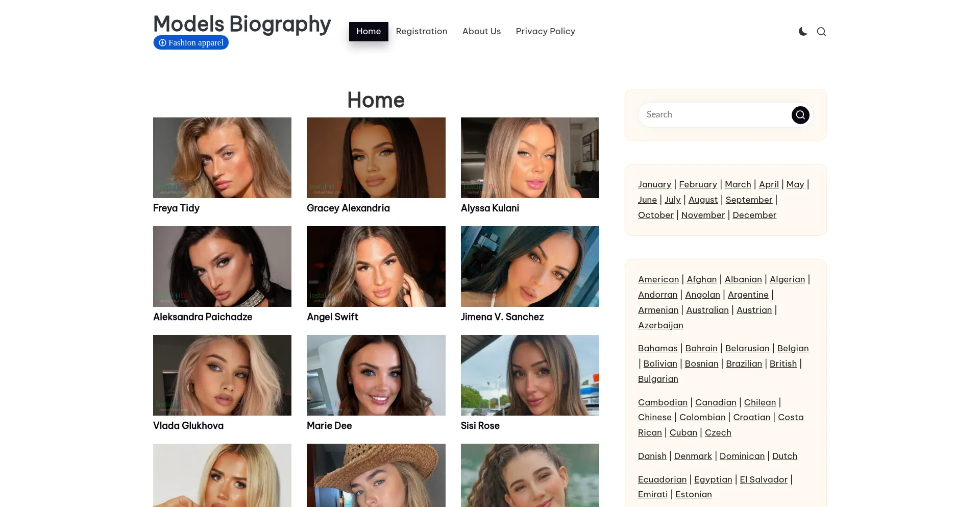Click the Alyssa Kulani name link

tap(490, 208)
